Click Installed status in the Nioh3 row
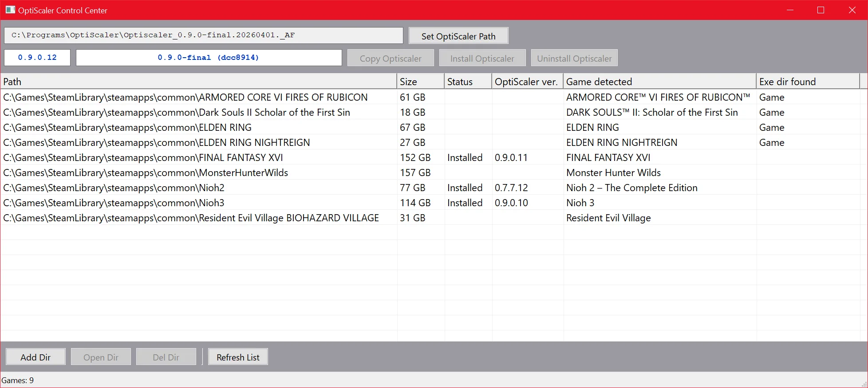Screen dimensions: 868x388 click(465, 203)
